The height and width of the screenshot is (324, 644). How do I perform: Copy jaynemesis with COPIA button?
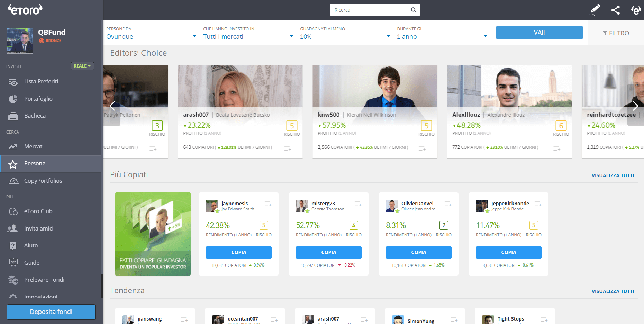pyautogui.click(x=239, y=252)
